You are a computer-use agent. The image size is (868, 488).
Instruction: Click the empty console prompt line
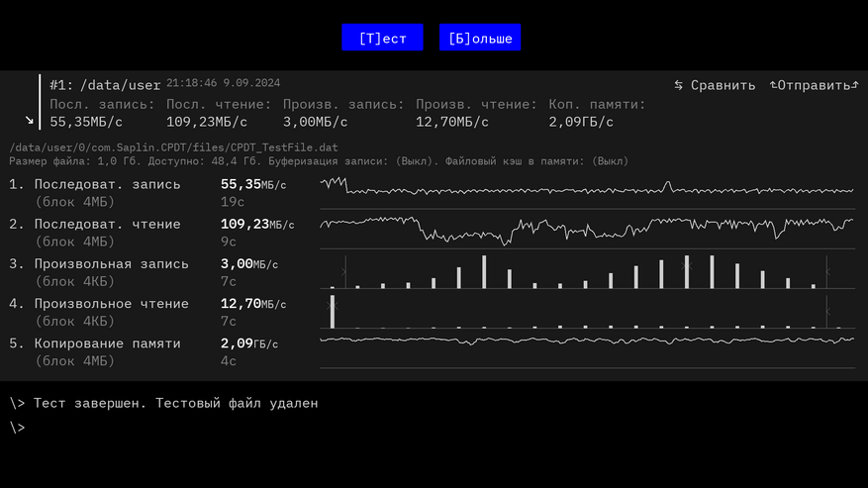pyautogui.click(x=17, y=428)
